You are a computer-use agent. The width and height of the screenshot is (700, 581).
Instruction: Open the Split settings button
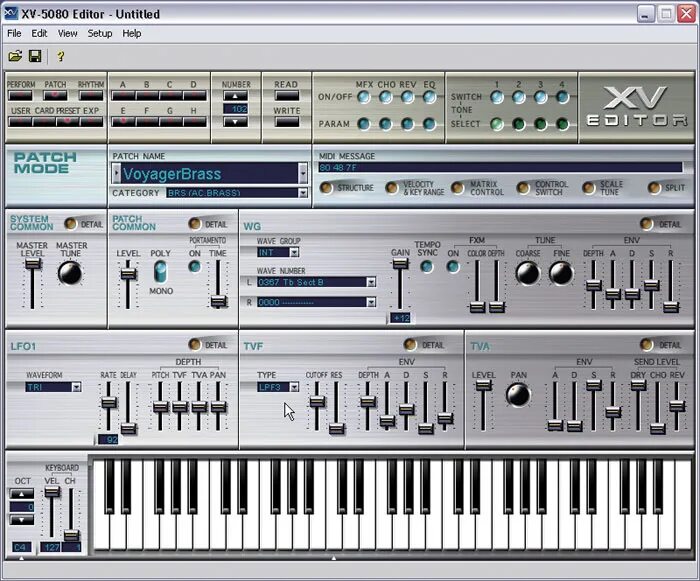point(654,188)
